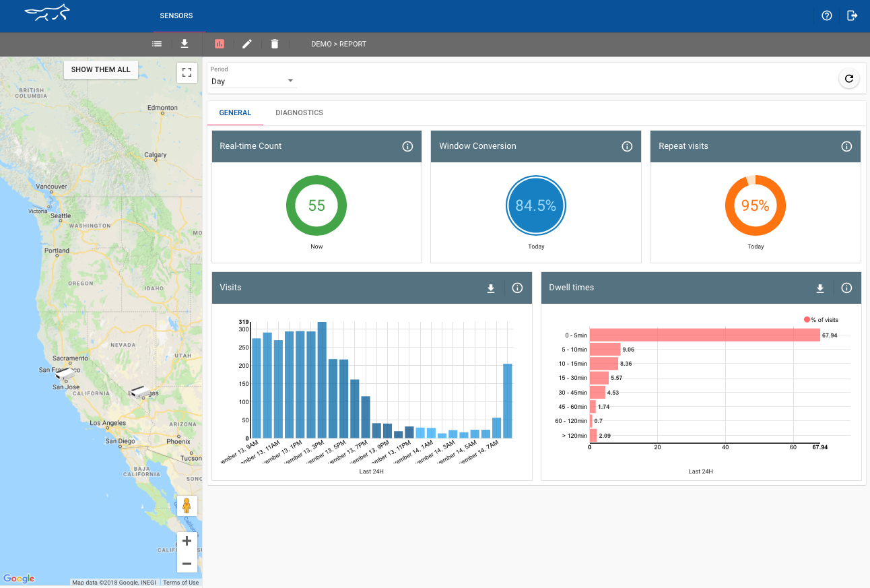Toggle the '% of visits' legend series
The width and height of the screenshot is (870, 588).
[820, 320]
